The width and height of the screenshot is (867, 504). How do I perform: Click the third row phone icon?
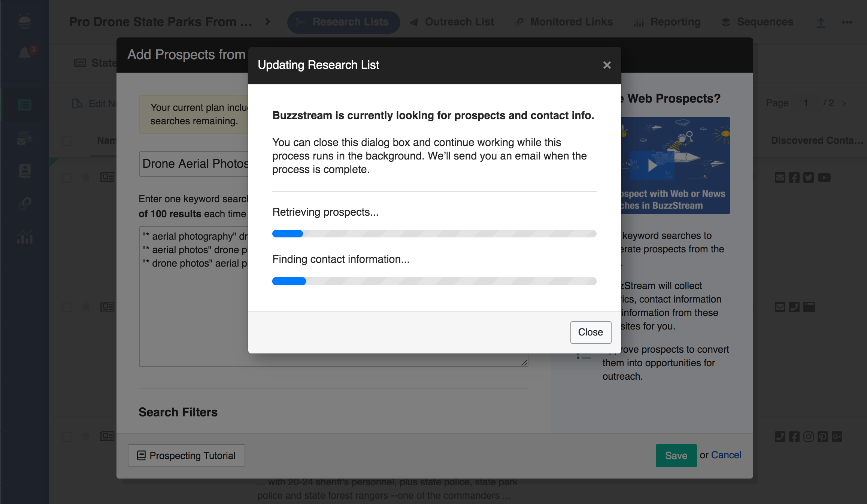pyautogui.click(x=780, y=437)
